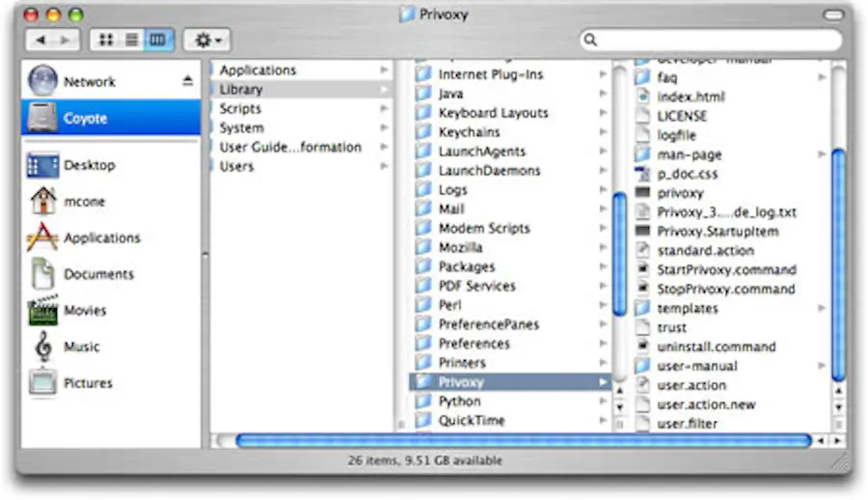Expand arrow next to Packages folder
Viewport: 868px width, 500px height.
click(603, 266)
